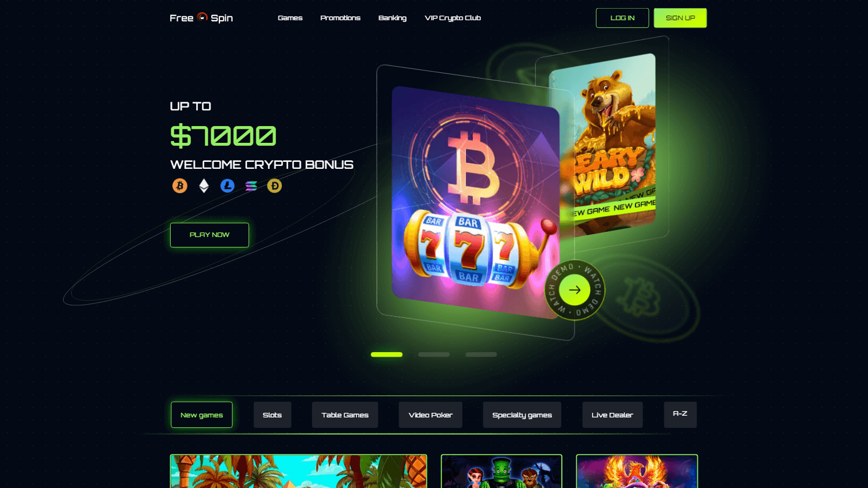868x488 pixels.
Task: Open VIP Crypto Club link
Action: pos(453,18)
